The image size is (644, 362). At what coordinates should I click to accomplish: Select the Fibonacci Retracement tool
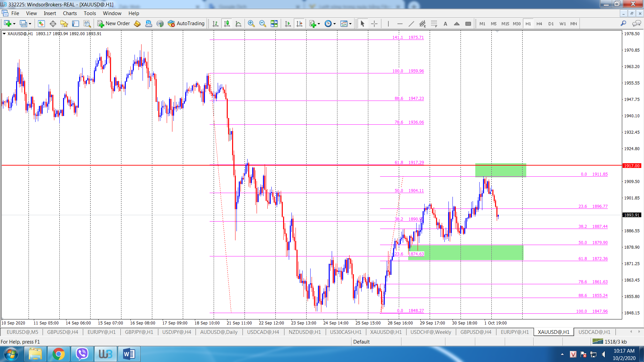(x=434, y=23)
